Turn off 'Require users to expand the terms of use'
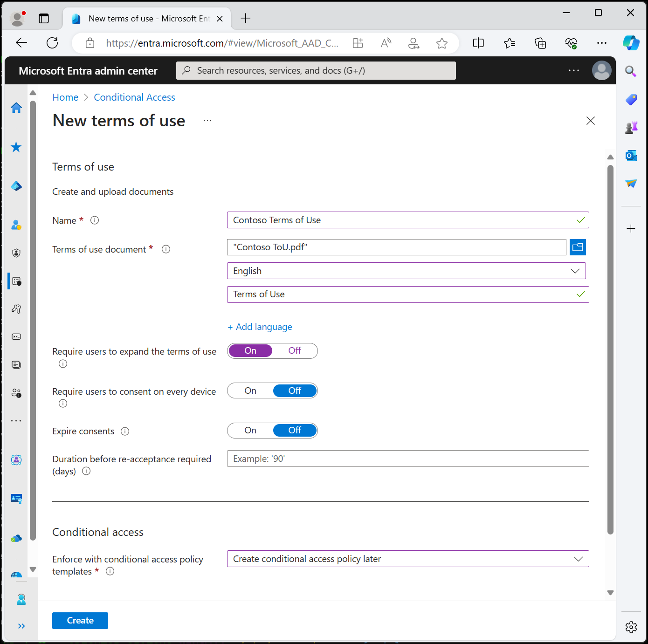The height and width of the screenshot is (644, 648). click(295, 350)
